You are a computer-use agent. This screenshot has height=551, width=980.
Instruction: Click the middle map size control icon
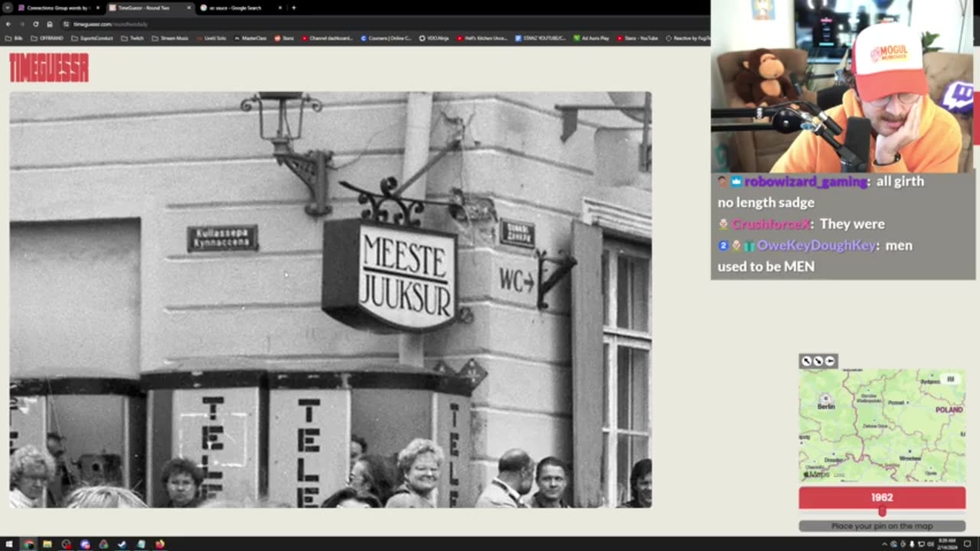(x=818, y=361)
